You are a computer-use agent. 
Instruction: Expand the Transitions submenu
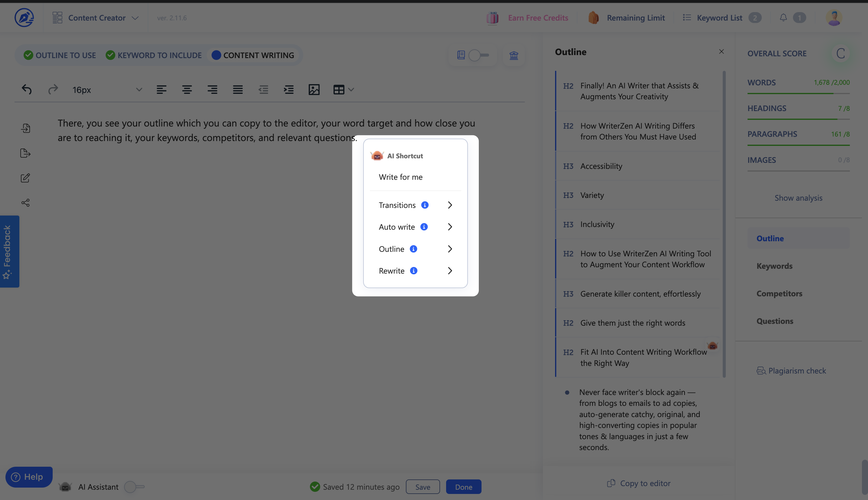click(x=450, y=205)
